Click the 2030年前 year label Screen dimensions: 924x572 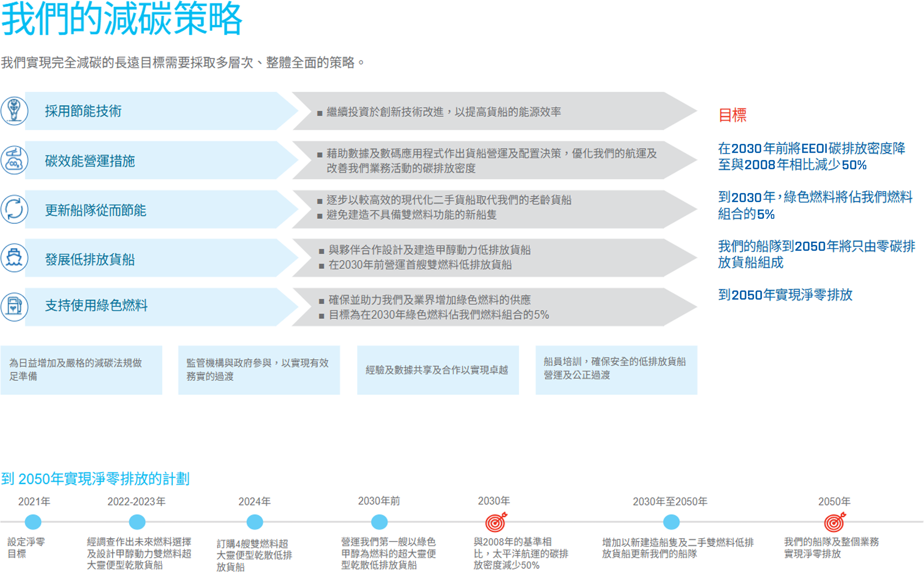379,501
